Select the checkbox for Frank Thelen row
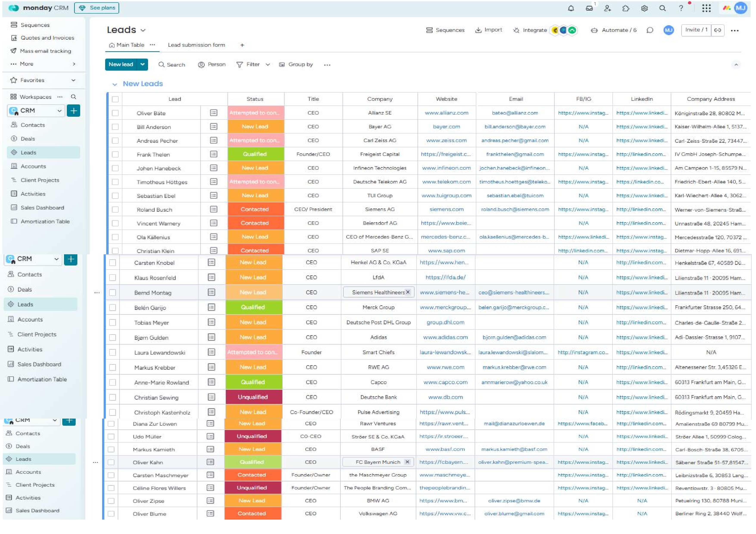756x534 pixels. pyautogui.click(x=115, y=154)
